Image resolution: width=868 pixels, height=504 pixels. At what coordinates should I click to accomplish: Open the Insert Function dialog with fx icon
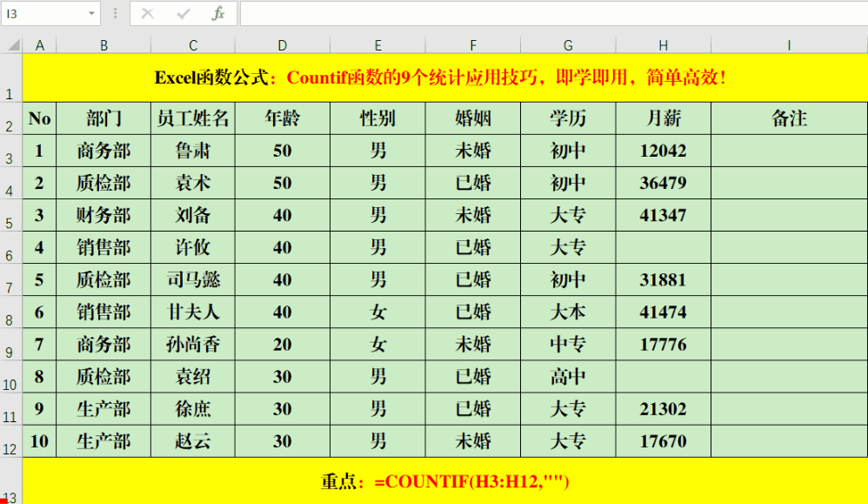(217, 14)
